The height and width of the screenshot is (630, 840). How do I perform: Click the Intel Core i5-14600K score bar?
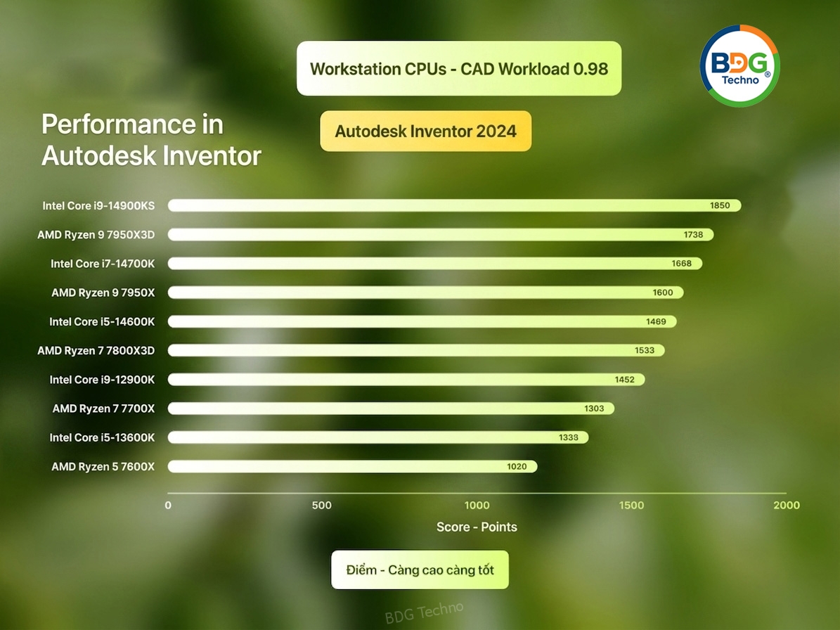[x=422, y=321]
